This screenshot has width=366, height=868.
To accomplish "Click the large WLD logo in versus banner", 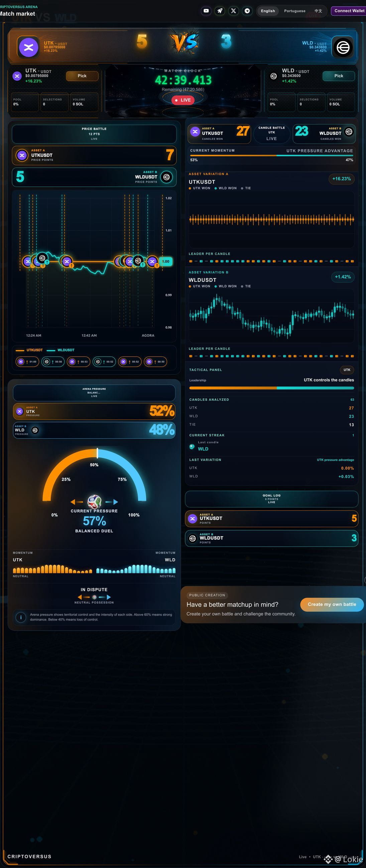I will 343,47.
